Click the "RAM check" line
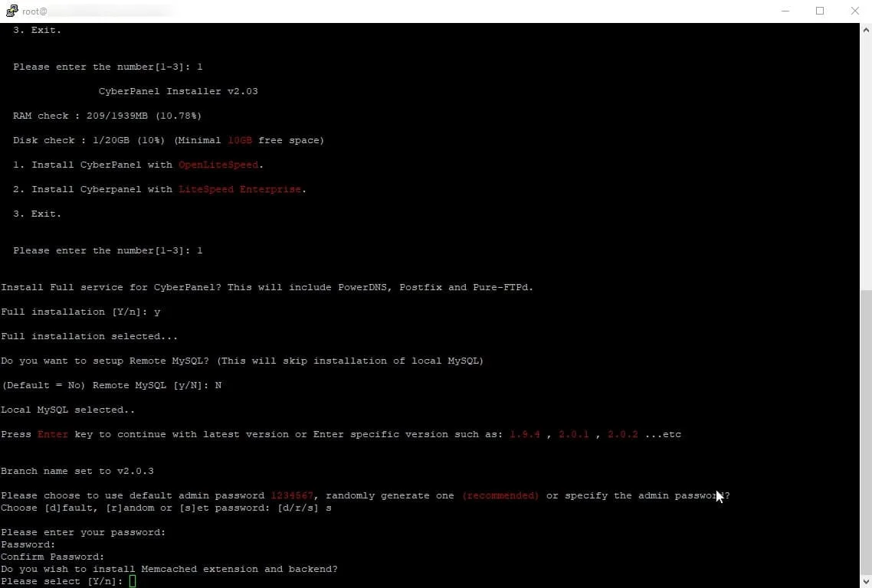The width and height of the screenshot is (872, 588). 107,116
